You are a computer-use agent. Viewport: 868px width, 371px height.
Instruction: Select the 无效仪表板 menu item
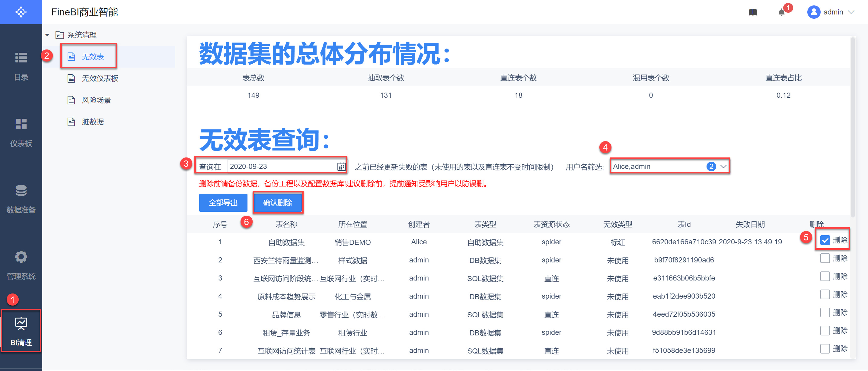100,78
